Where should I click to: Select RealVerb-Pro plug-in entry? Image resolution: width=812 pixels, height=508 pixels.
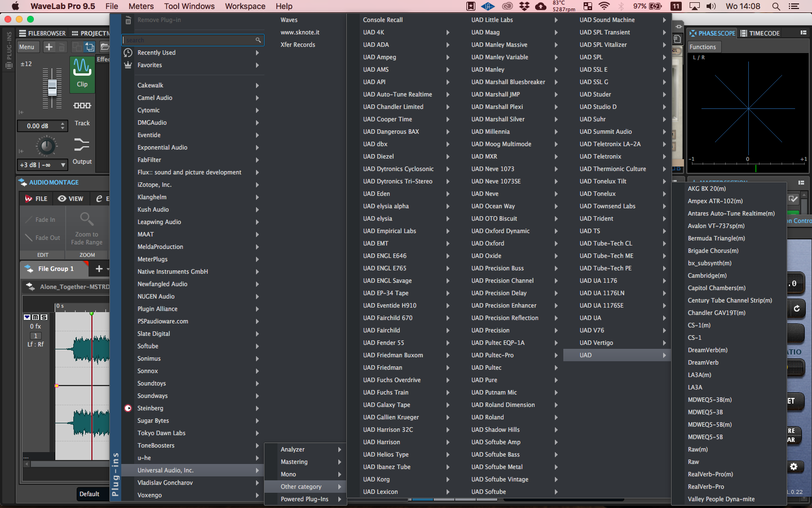[729, 487]
